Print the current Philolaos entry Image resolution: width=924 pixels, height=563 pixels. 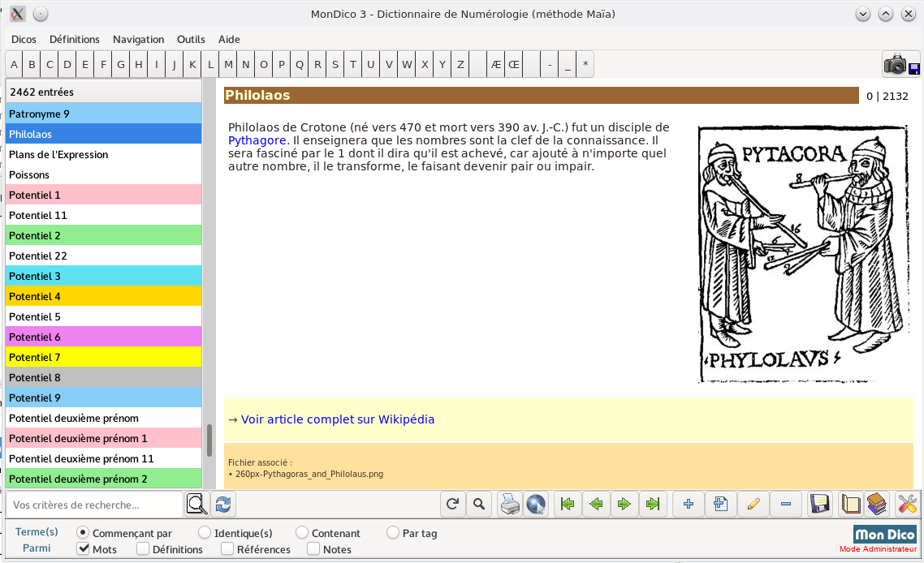(509, 505)
